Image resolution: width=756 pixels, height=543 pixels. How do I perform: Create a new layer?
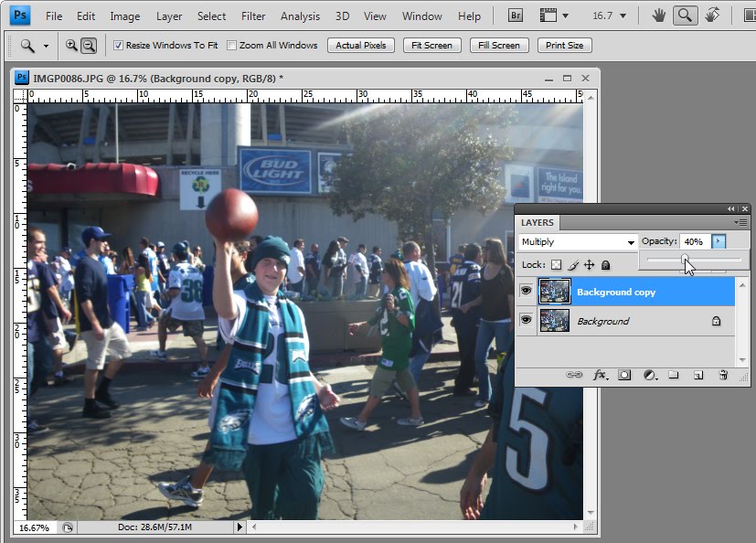click(x=698, y=375)
